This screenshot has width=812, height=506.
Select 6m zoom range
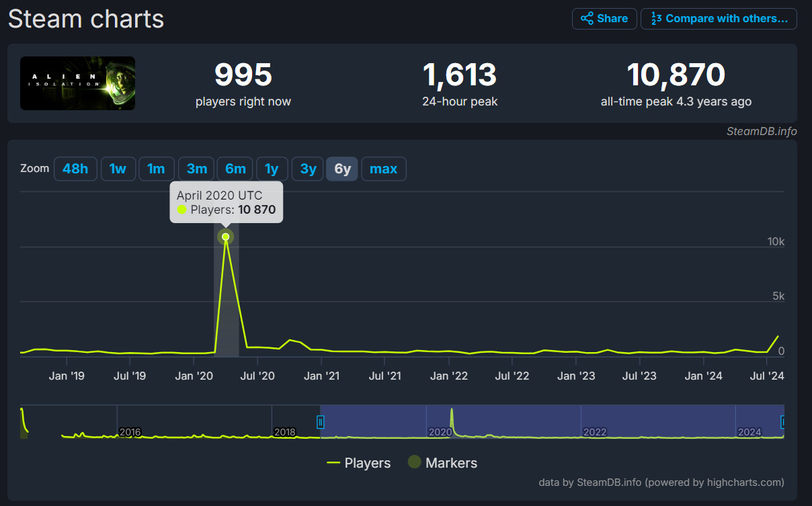click(235, 169)
